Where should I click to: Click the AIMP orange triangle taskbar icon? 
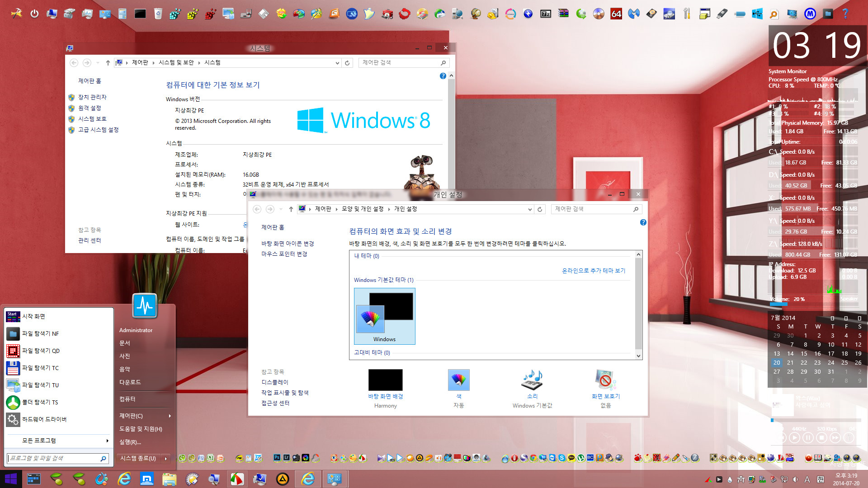click(x=283, y=479)
